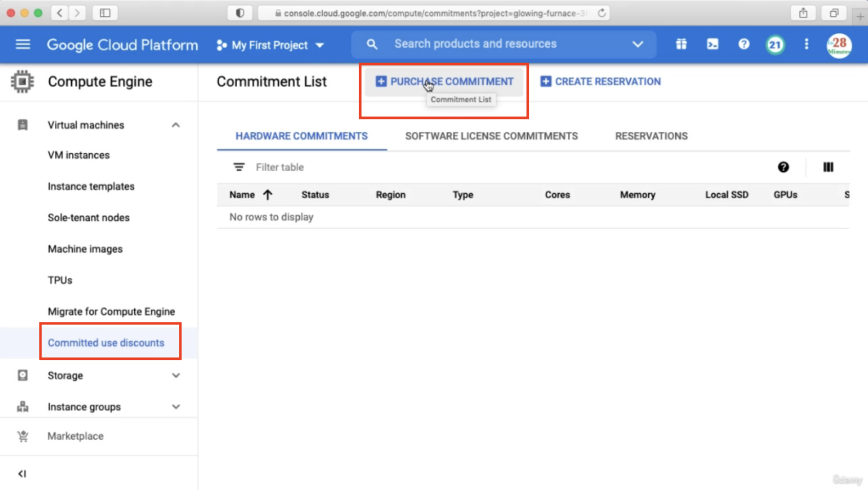
Task: Open VM instances page
Action: point(78,155)
